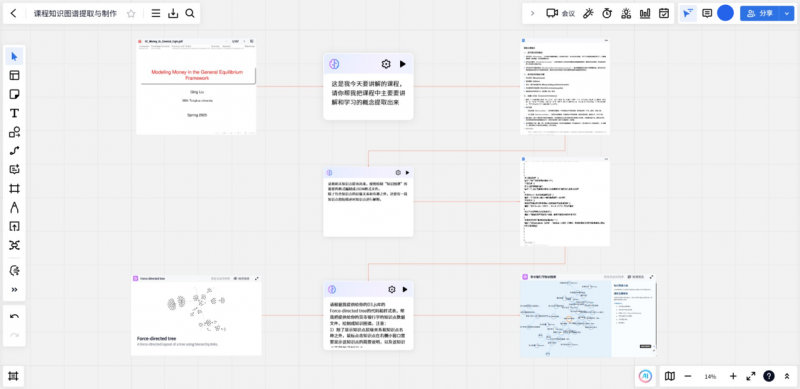Toggle the minimap view
This screenshot has height=389, width=800.
(670, 376)
